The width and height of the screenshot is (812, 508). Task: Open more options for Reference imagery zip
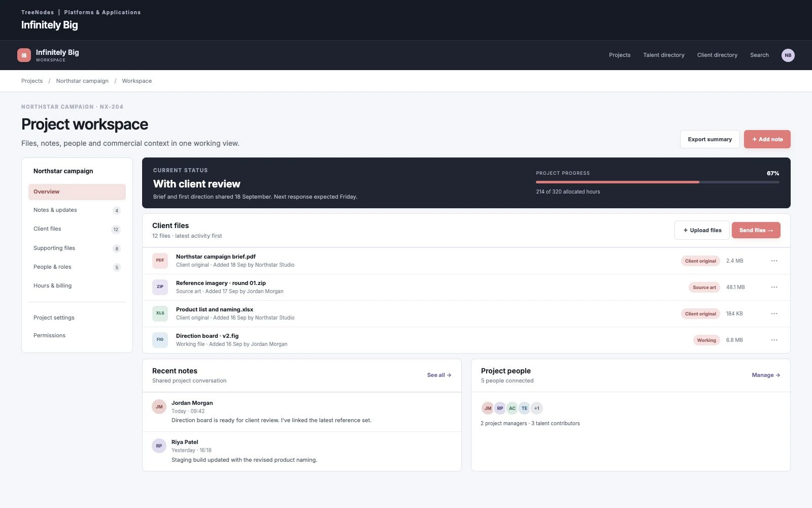[774, 287]
